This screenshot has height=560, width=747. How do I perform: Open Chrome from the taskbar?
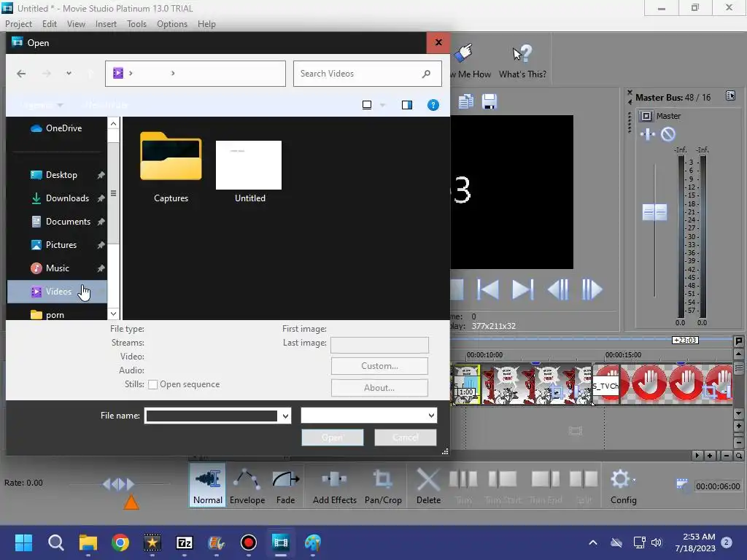coord(120,542)
